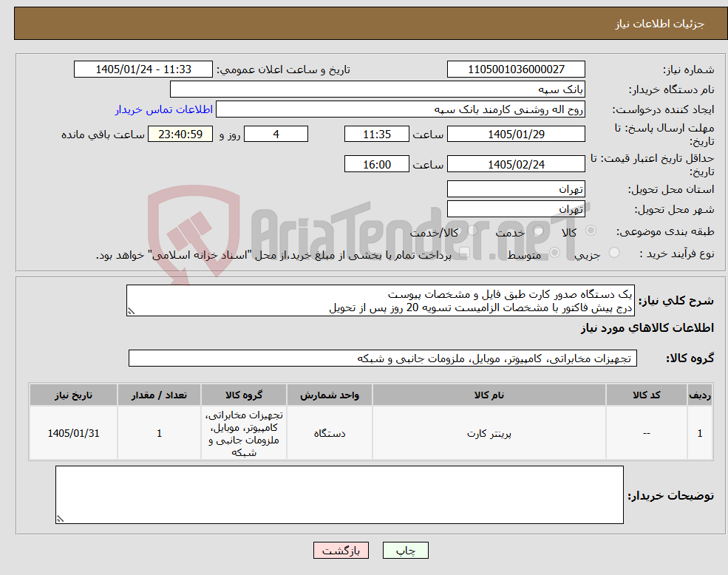The width and height of the screenshot is (728, 575).
Task: Click the remaining days field showing 4
Action: pos(276,135)
